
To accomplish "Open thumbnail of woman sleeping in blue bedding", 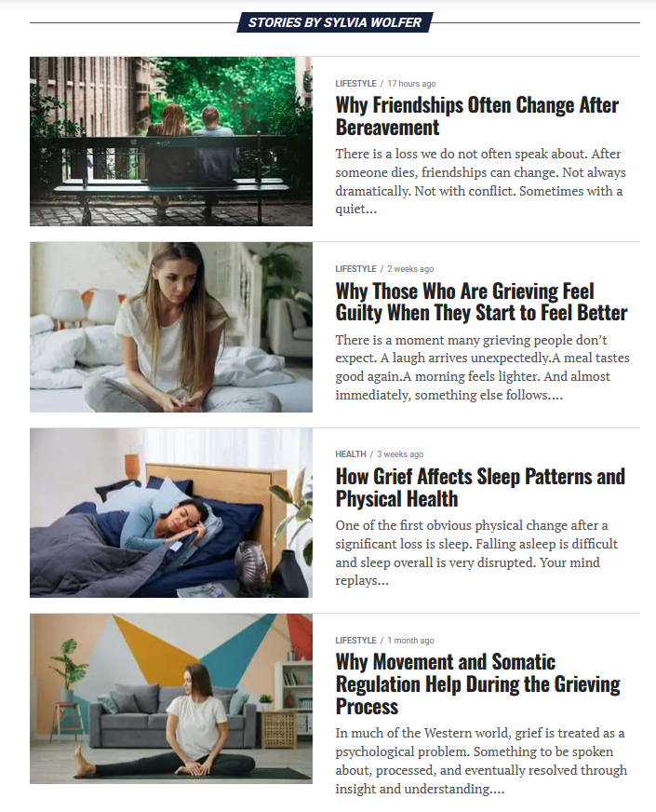I will 170,513.
